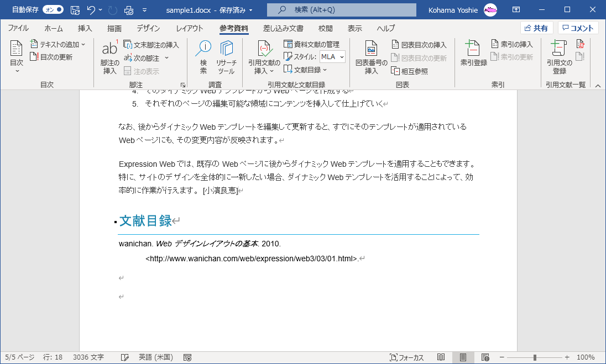Image resolution: width=606 pixels, height=364 pixels.
Task: Switch to the デザイン tab
Action: tap(148, 28)
